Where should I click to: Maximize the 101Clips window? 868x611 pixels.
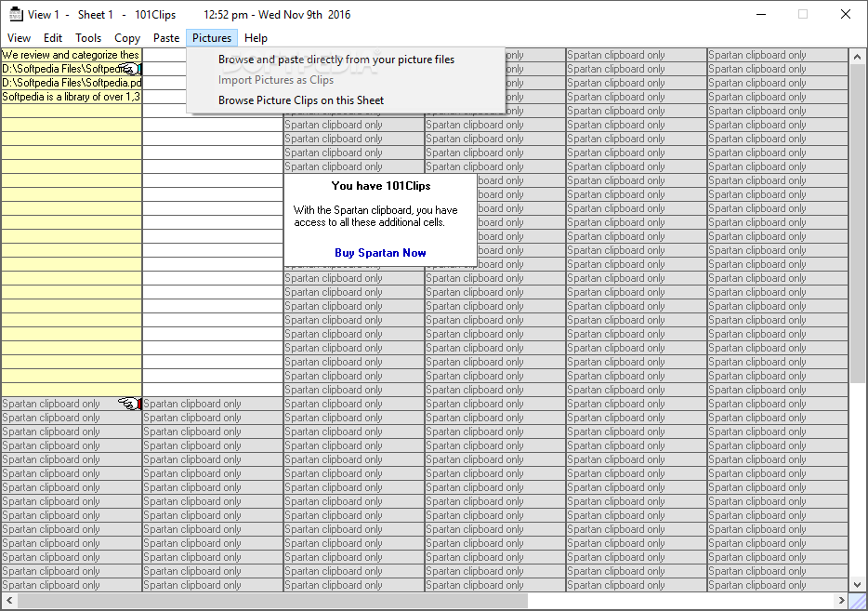pyautogui.click(x=803, y=14)
